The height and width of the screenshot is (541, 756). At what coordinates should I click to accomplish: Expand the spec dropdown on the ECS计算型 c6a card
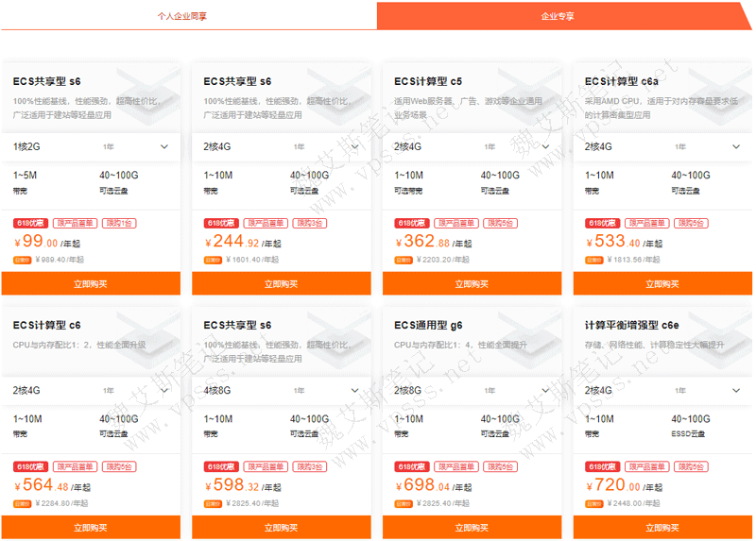(736, 146)
